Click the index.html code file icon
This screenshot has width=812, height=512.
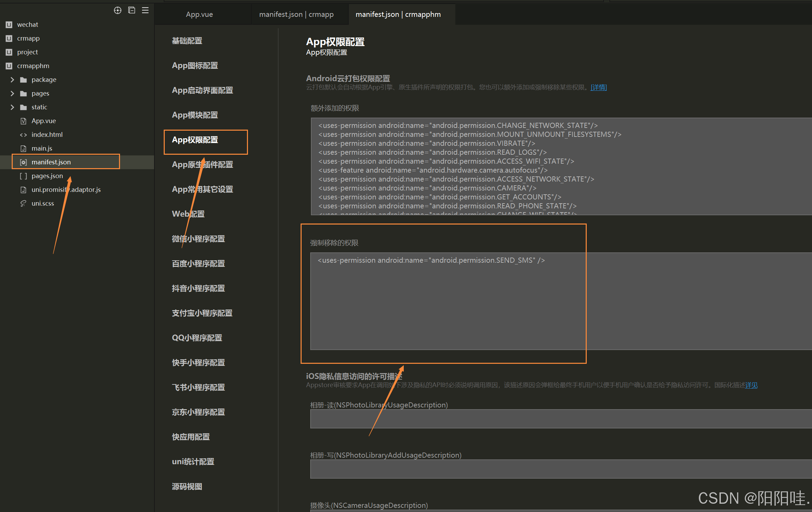pos(23,135)
